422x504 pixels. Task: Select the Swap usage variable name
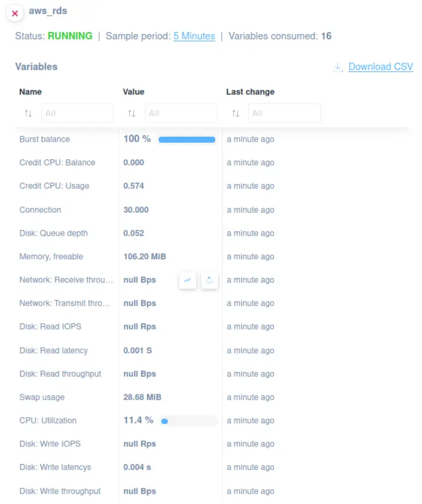coord(42,397)
